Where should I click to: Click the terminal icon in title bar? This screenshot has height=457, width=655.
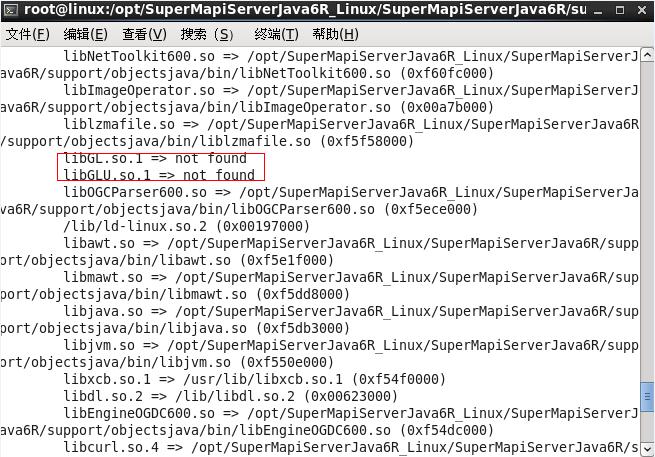pyautogui.click(x=10, y=9)
